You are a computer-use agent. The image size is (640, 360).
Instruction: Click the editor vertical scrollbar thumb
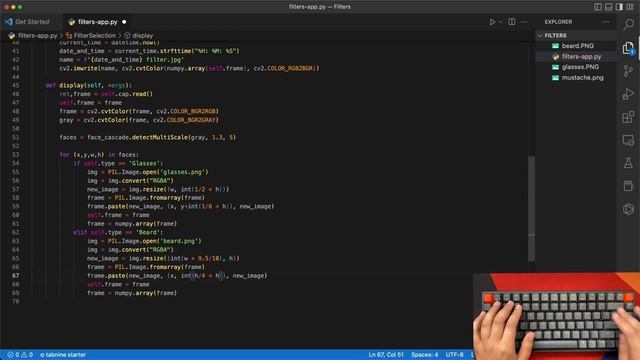[x=531, y=208]
